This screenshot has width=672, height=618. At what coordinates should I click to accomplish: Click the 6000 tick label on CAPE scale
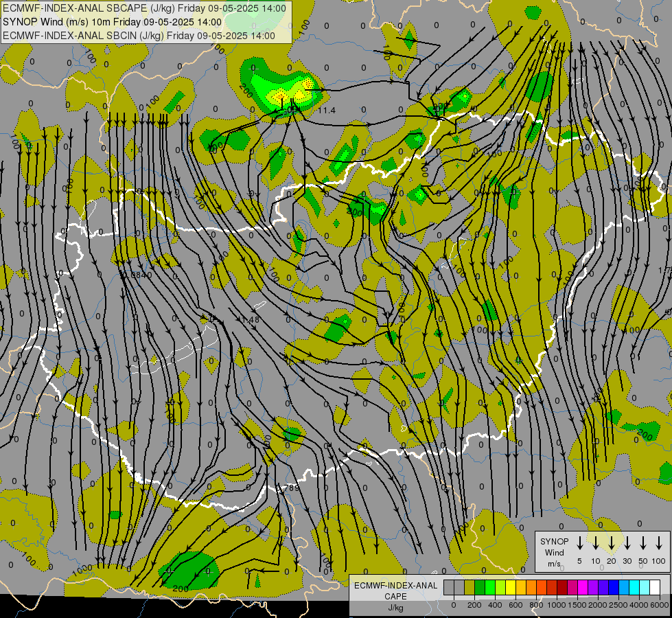point(659,605)
